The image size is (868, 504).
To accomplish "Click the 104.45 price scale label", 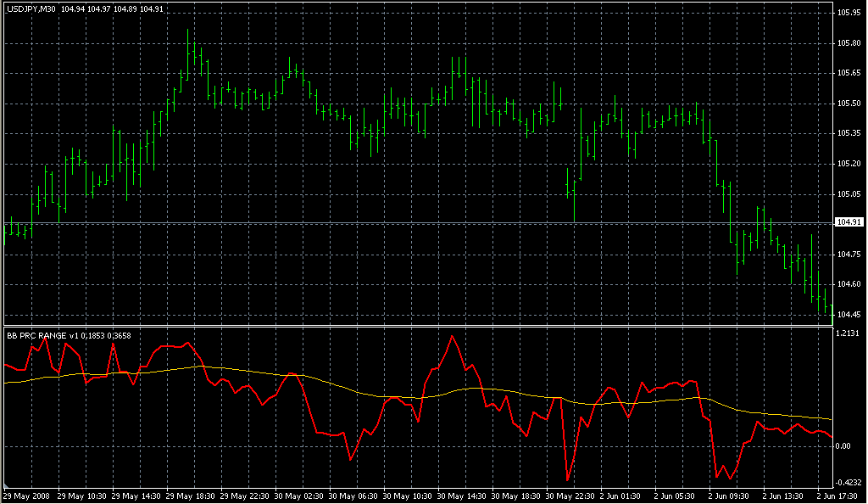I will (849, 315).
